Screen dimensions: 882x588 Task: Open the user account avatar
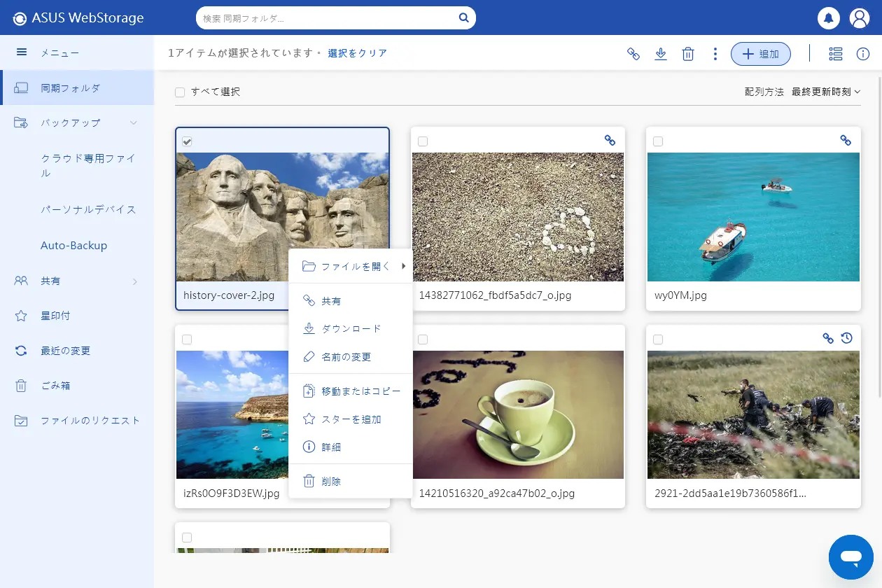tap(860, 18)
